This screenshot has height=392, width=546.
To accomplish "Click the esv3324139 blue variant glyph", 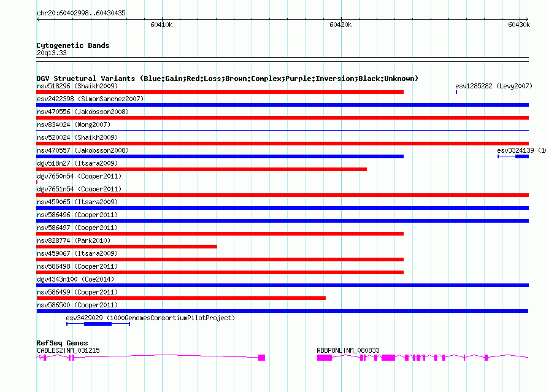I will click(x=513, y=156).
